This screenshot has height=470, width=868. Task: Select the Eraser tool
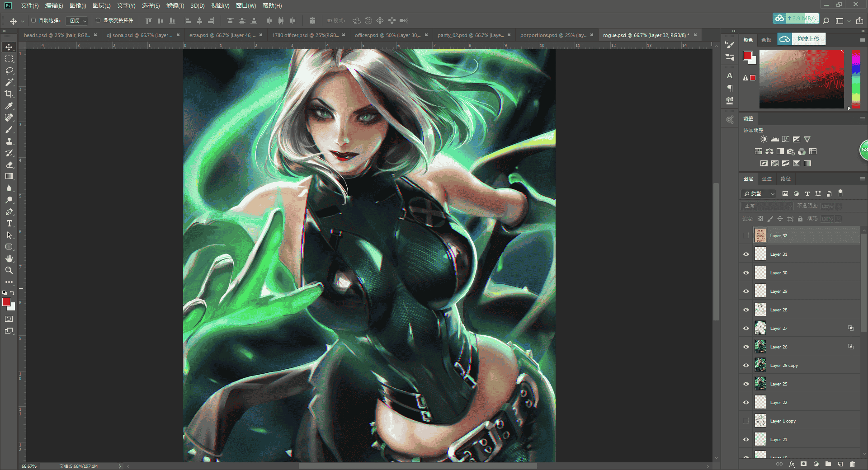[9, 164]
